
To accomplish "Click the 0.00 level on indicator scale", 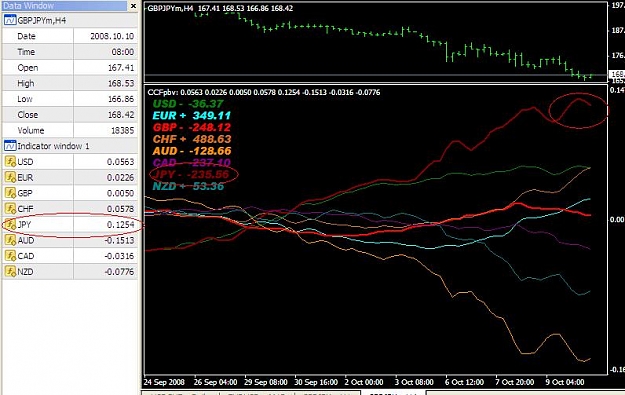I will [617, 220].
